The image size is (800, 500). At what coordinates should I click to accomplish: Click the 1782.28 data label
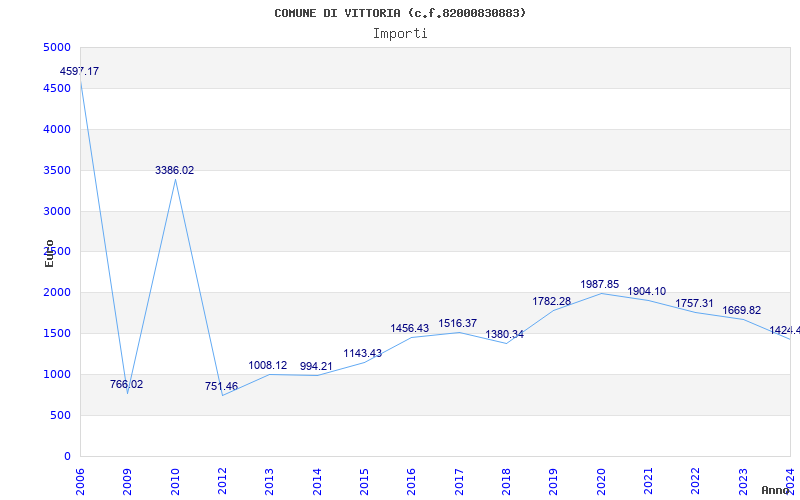pos(552,301)
